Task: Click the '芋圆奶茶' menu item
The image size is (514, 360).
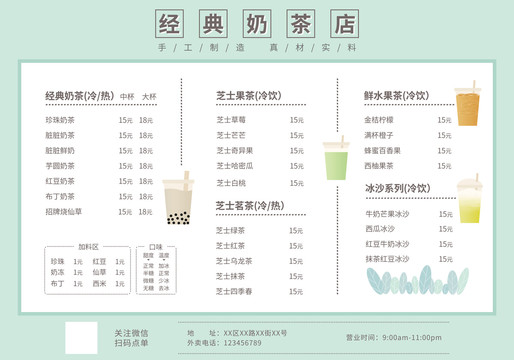Action: click(x=60, y=166)
